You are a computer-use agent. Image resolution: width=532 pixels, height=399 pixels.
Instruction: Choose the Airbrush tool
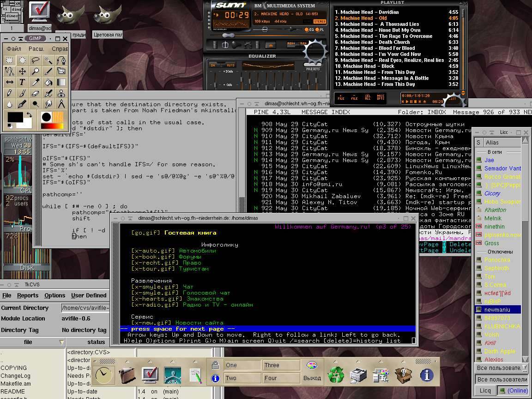[x=48, y=93]
